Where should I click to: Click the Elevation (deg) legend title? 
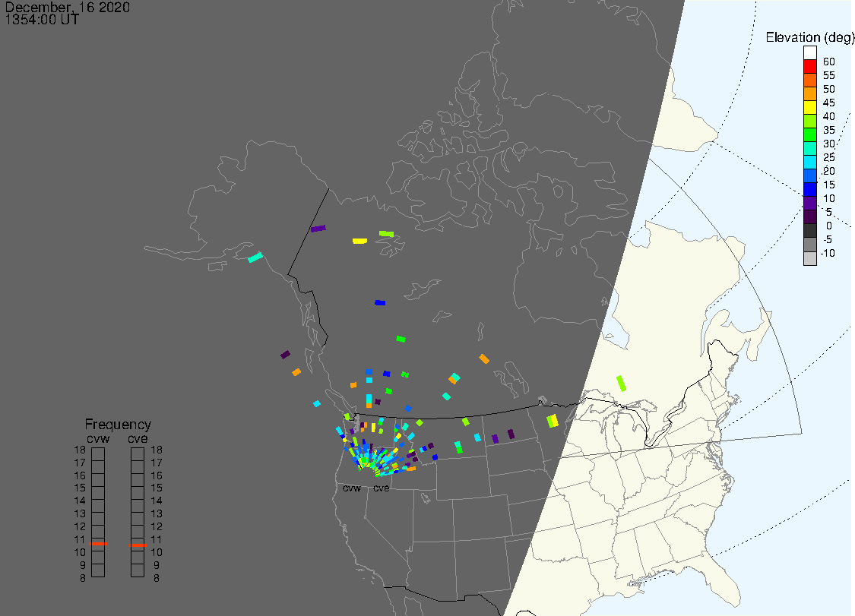pyautogui.click(x=809, y=37)
